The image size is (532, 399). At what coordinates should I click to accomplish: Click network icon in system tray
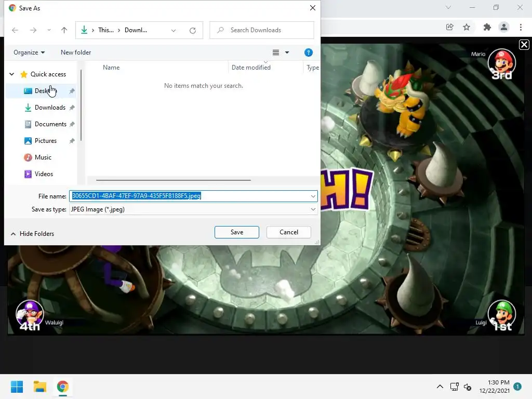tap(454, 387)
